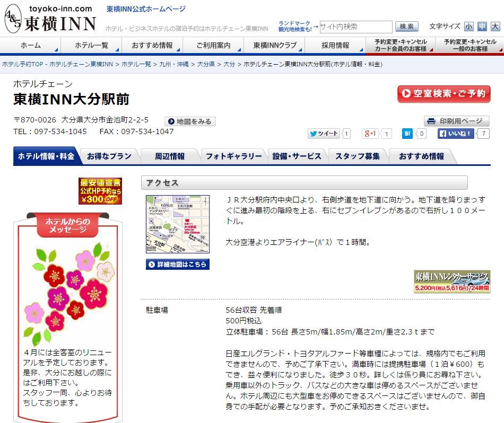Open the 印刷用ページ print page
Screen dimensions: 504x423
coord(456,121)
